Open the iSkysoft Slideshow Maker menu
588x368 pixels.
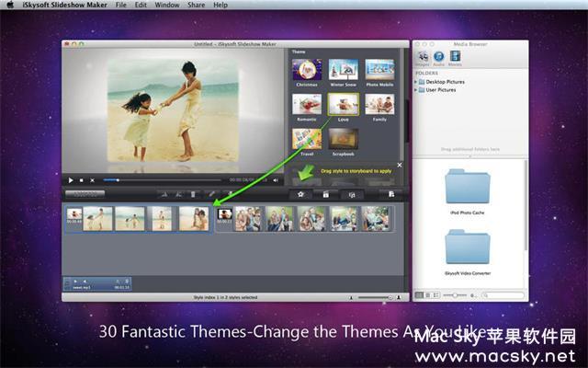pos(64,5)
